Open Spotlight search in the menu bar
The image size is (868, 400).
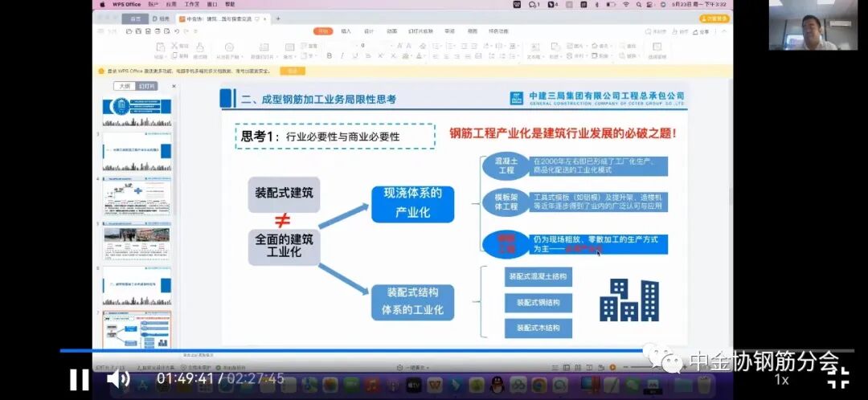click(638, 4)
